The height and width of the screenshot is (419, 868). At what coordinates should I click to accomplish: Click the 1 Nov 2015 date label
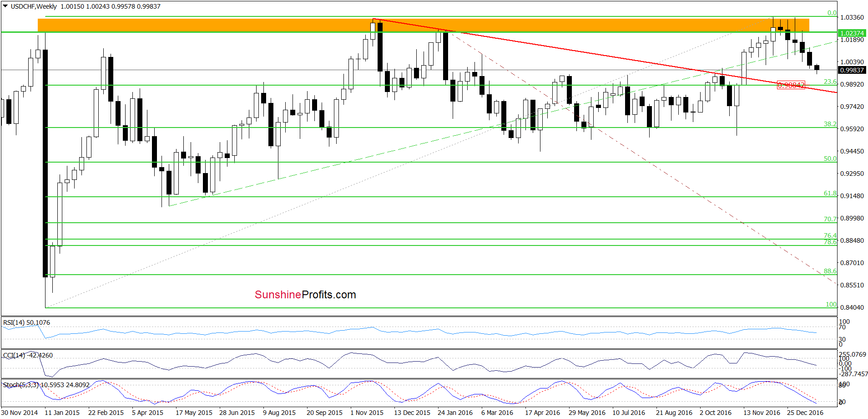[367, 413]
